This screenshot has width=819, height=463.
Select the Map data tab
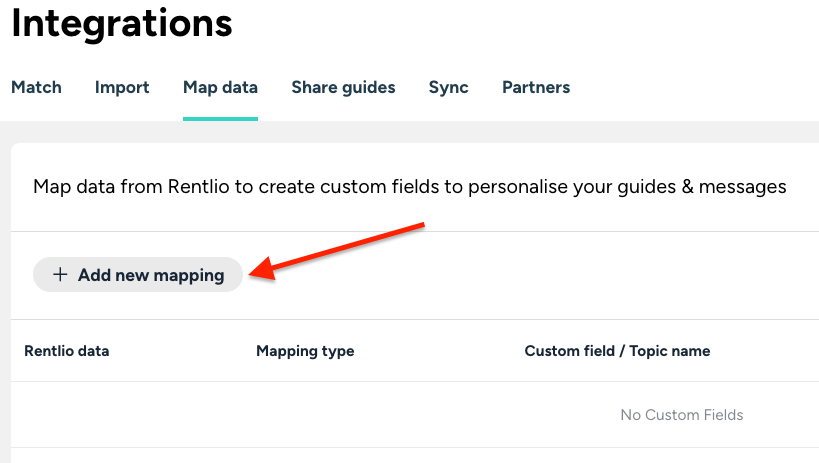click(220, 87)
